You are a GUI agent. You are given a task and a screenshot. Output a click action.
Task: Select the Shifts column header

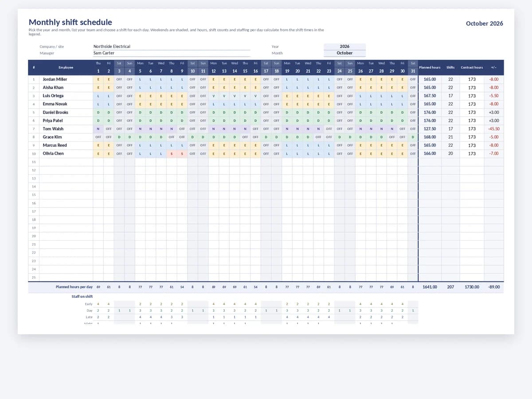click(x=450, y=67)
